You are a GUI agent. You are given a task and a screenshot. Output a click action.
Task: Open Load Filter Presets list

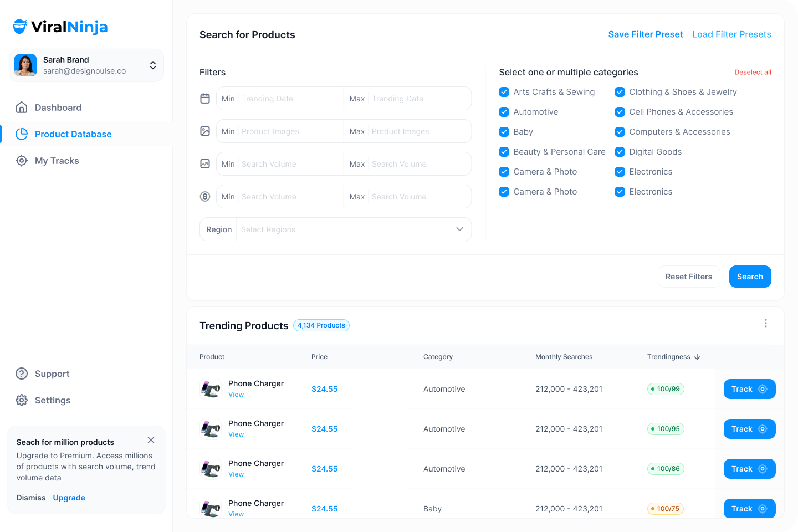(x=731, y=34)
